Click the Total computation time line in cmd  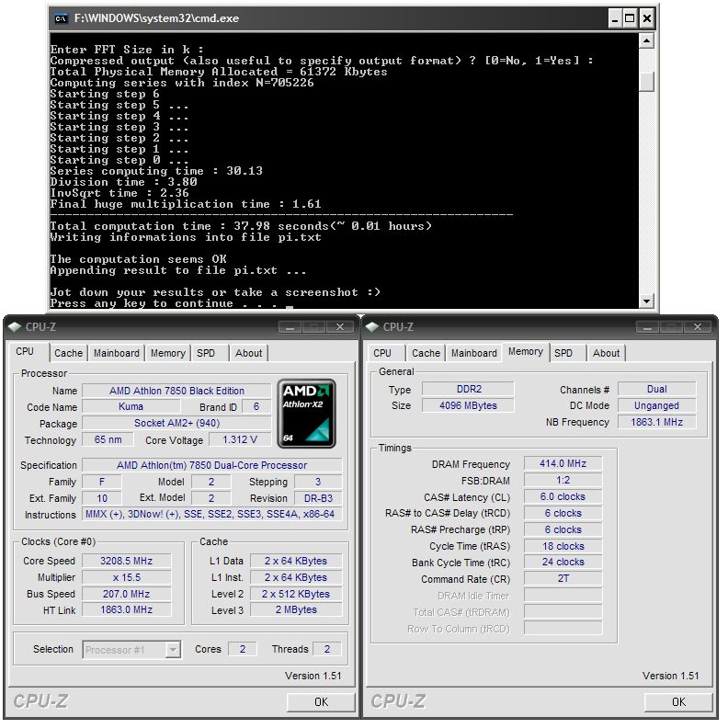[241, 226]
